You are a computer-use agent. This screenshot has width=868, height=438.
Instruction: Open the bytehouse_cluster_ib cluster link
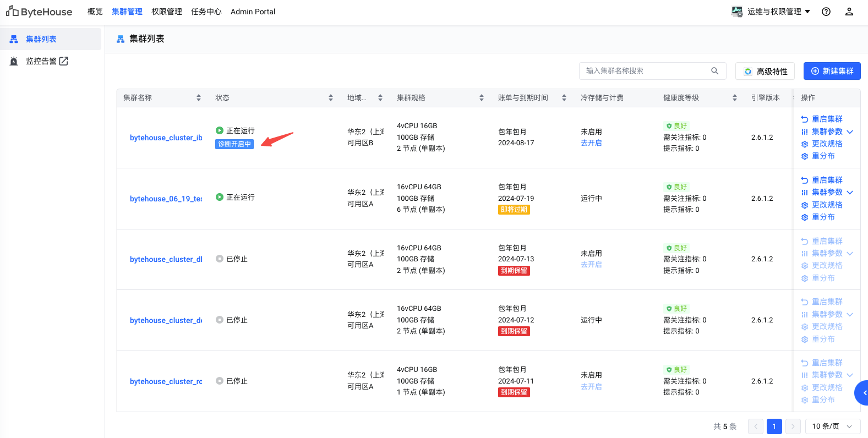click(x=166, y=138)
